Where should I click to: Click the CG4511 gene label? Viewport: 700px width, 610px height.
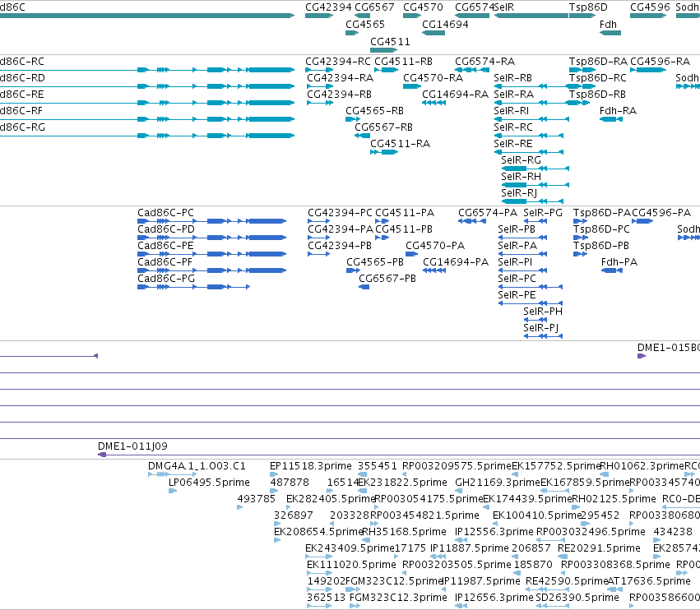pos(390,41)
